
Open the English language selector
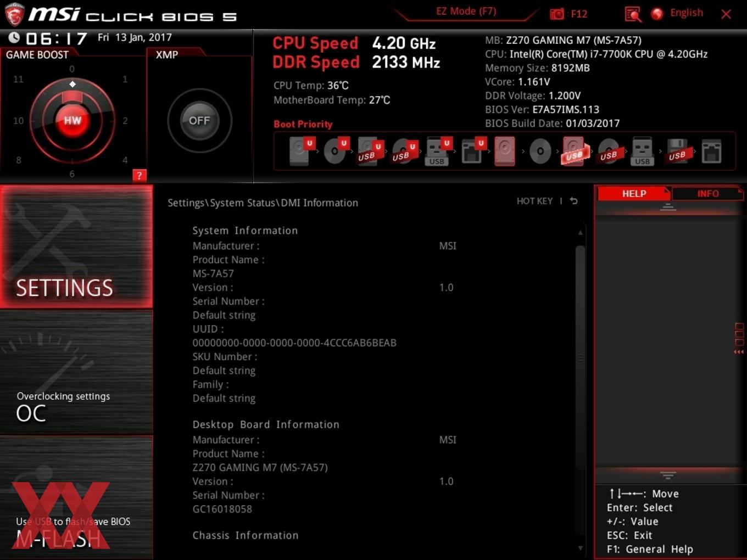[686, 13]
